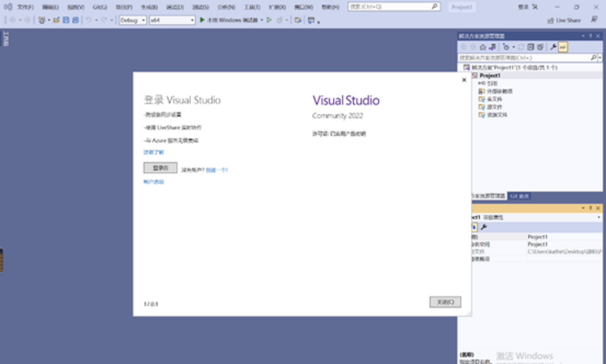This screenshot has height=364, width=606.
Task: Open Properties wrench icon in Solution Explorer toolbar
Action: coord(553,47)
